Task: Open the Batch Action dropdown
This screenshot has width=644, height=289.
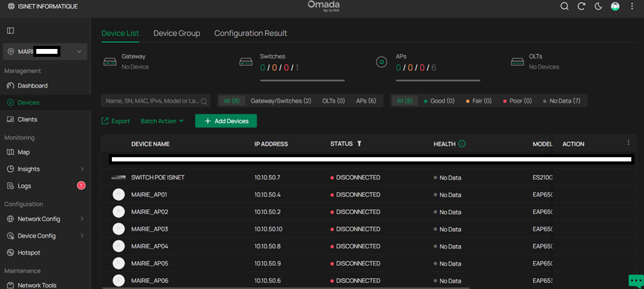Action: (x=162, y=121)
